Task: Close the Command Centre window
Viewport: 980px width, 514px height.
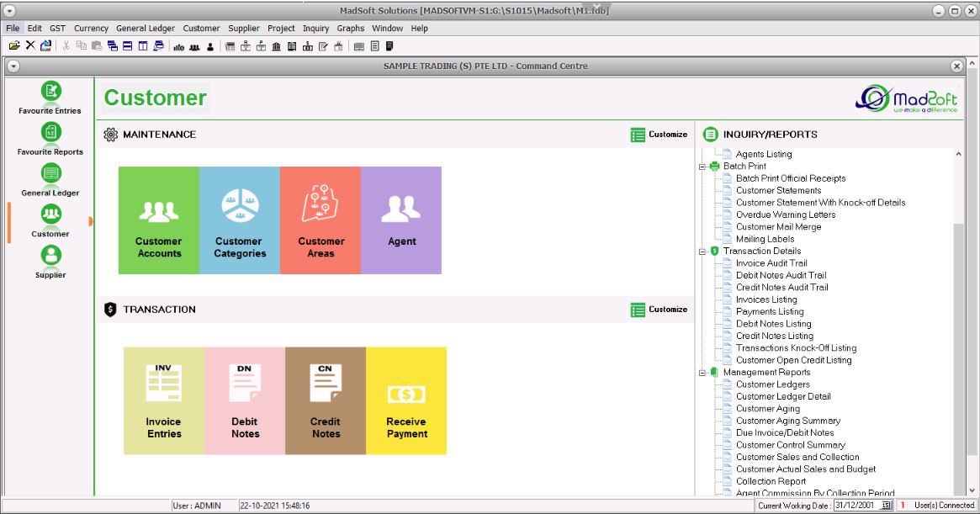Action: [956, 66]
